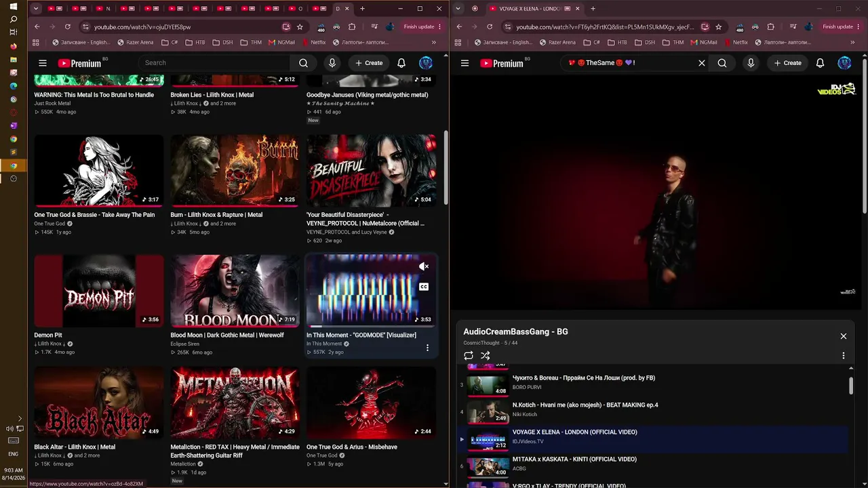Screen dimensions: 868x488
Task: Open a new tab in the right browser
Action: click(x=593, y=9)
